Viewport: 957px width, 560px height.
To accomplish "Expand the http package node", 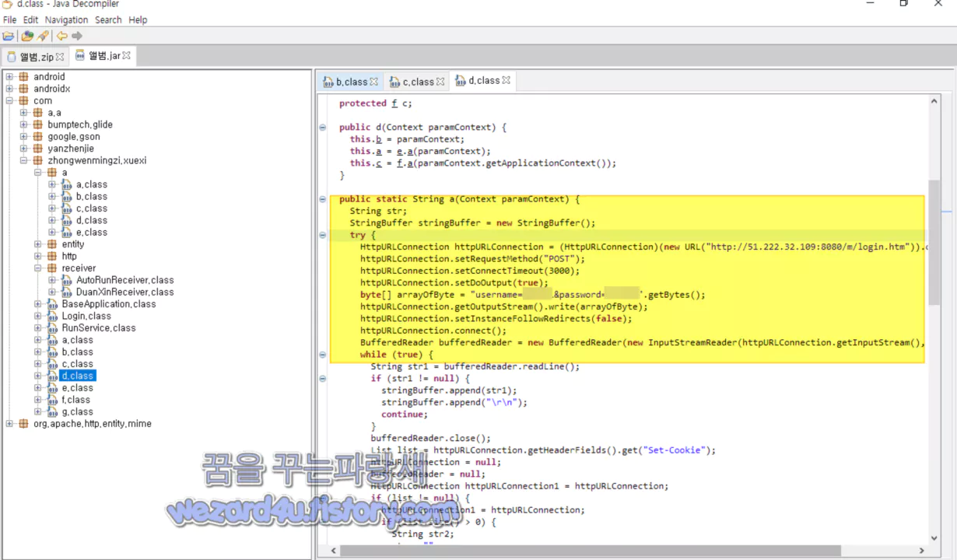I will point(38,257).
